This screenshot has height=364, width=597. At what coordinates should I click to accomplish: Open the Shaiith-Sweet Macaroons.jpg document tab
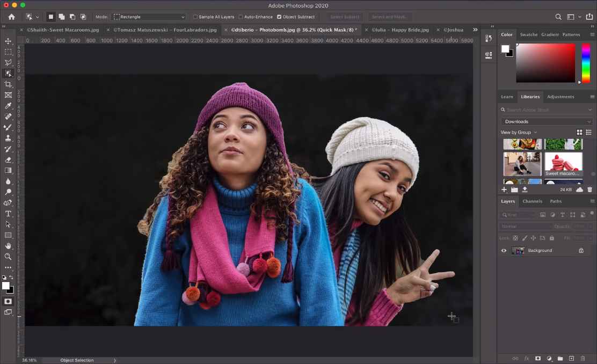[63, 30]
